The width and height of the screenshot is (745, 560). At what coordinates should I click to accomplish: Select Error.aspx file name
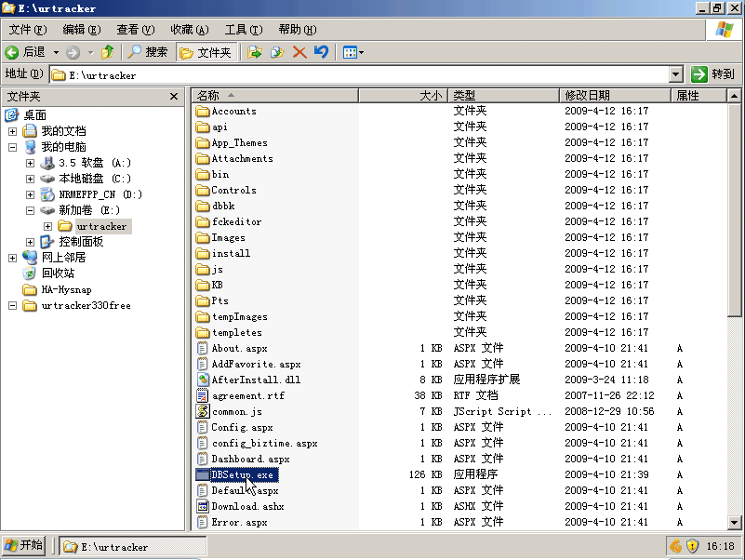point(239,522)
